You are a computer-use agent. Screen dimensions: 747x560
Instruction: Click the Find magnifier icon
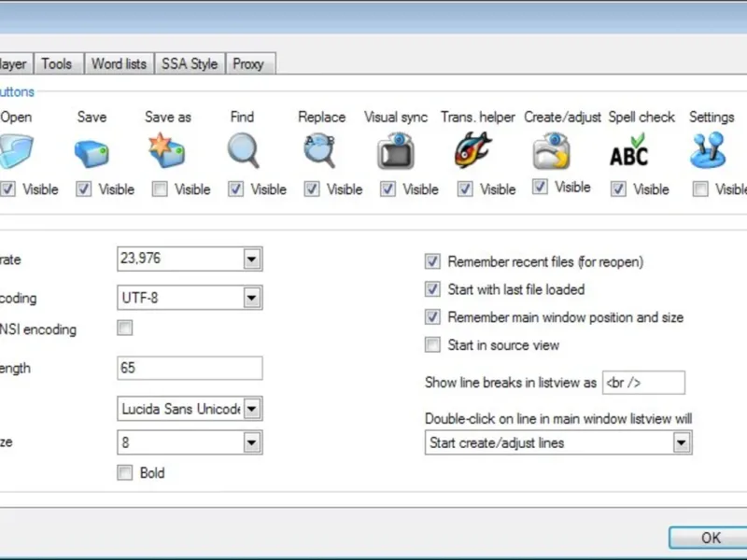click(x=243, y=151)
